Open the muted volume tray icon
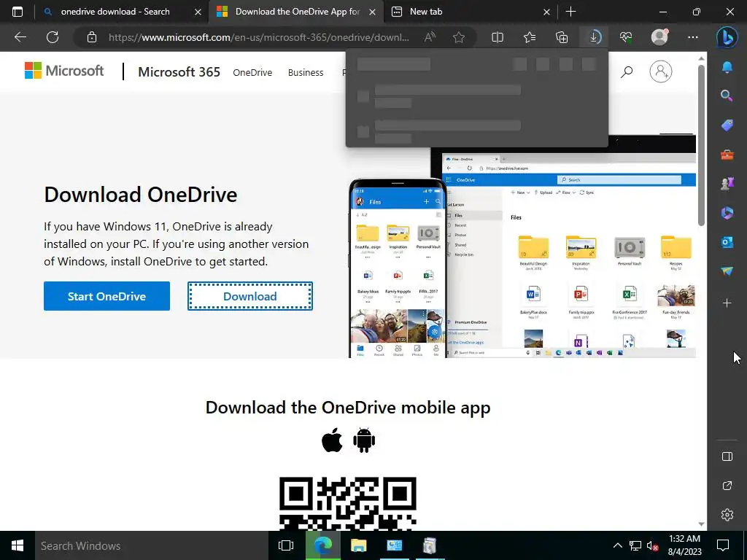This screenshot has width=747, height=560. (652, 545)
